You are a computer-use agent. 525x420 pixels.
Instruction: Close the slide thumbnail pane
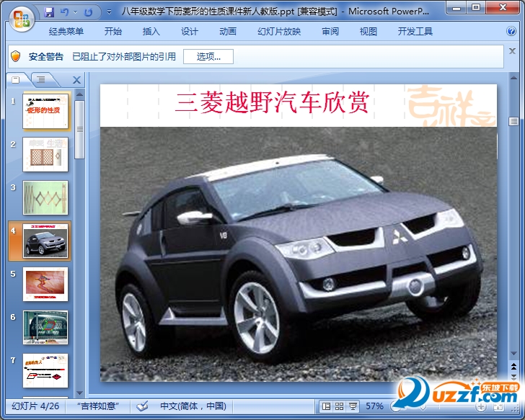coord(76,80)
